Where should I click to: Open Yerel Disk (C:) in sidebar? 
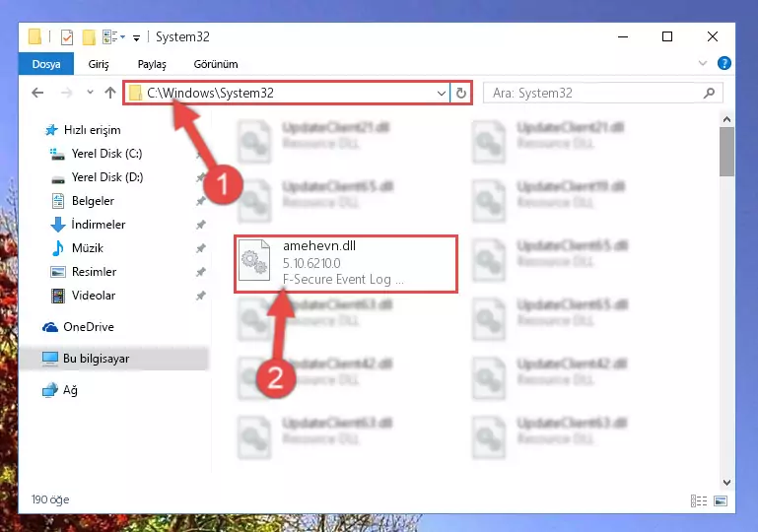(x=106, y=154)
